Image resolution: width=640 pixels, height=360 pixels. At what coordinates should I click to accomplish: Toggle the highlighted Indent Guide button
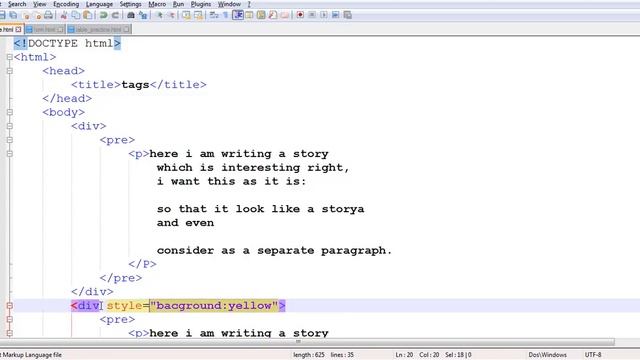pos(238,15)
